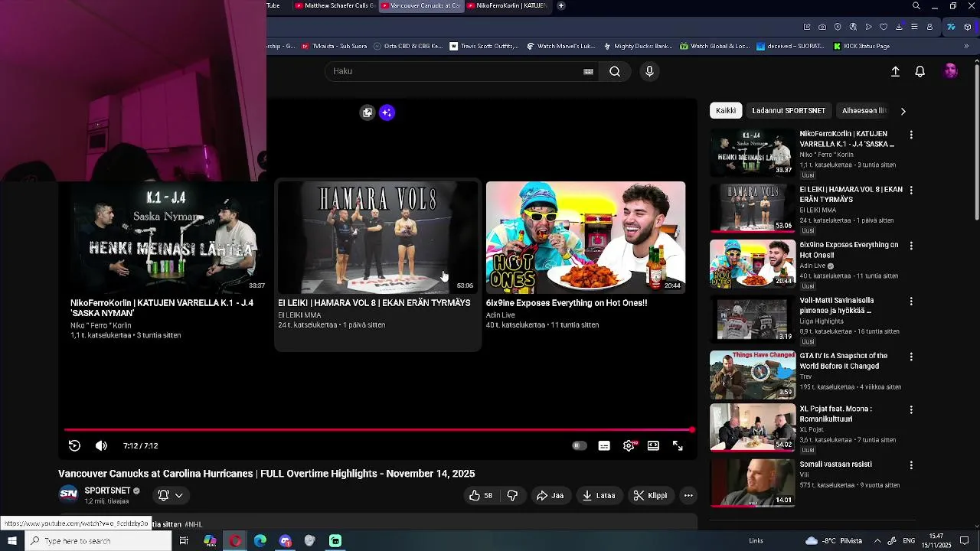Toggle the autoplay switch in player

(580, 446)
